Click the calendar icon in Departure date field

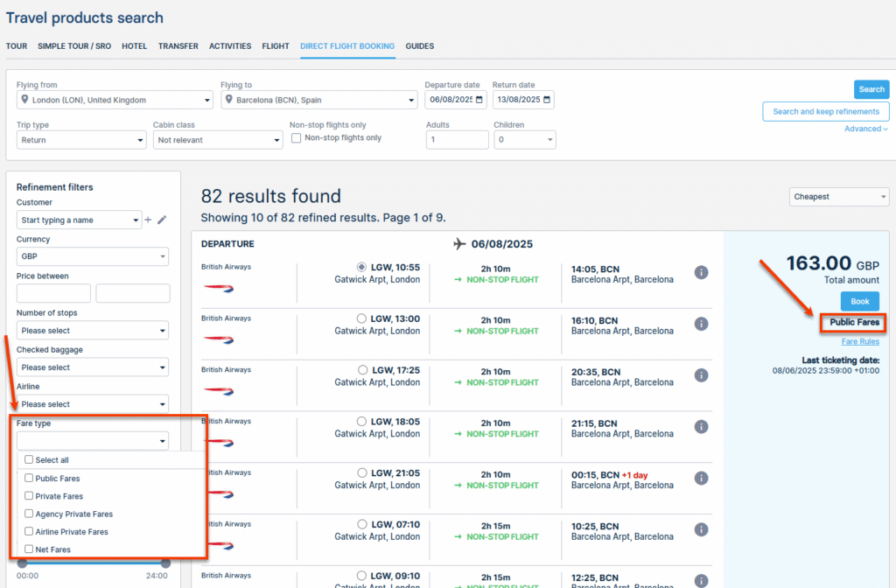click(480, 100)
